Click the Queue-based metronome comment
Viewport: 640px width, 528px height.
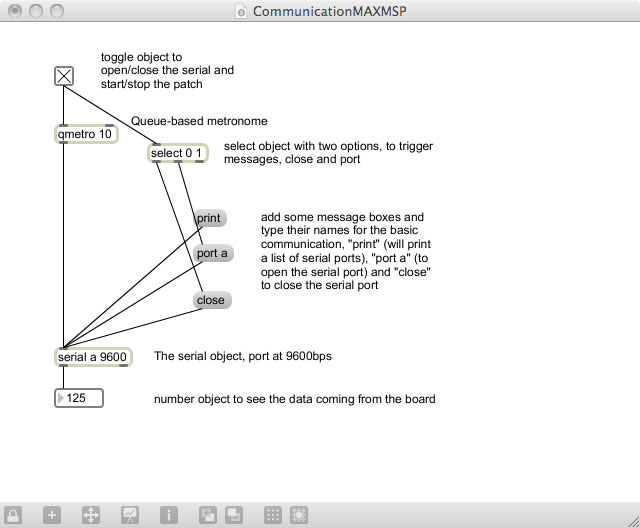point(198,121)
